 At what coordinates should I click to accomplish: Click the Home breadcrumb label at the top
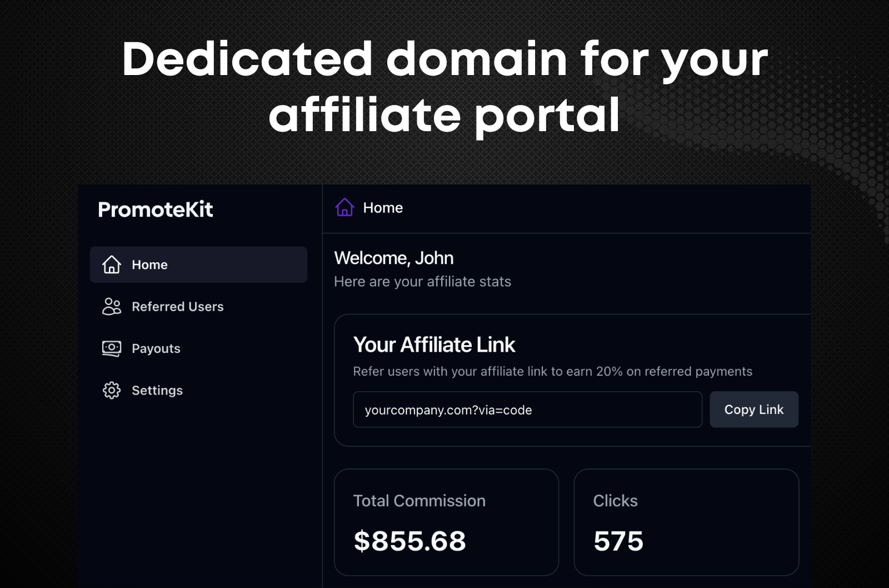pyautogui.click(x=383, y=207)
